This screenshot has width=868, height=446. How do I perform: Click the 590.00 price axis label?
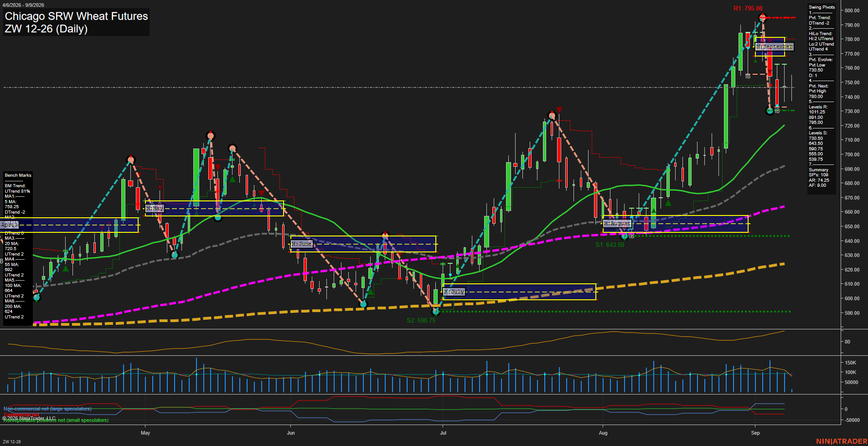pos(852,313)
